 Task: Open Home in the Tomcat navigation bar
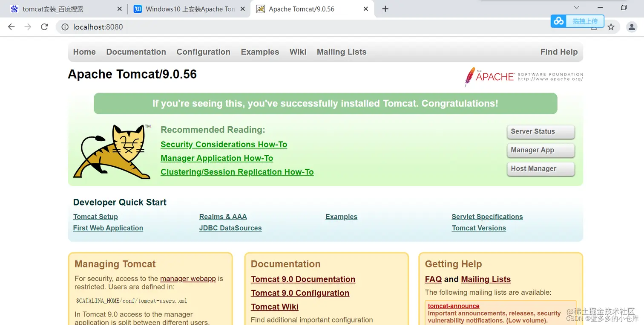pyautogui.click(x=84, y=52)
